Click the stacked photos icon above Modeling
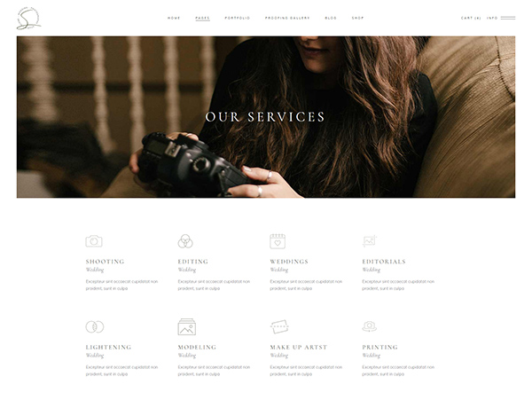This screenshot has width=532, height=408. 186,326
